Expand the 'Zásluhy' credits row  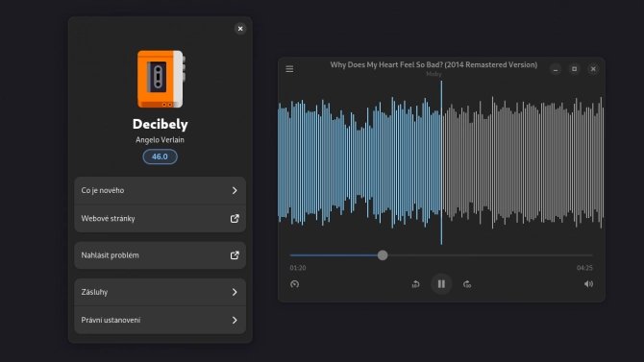click(161, 292)
